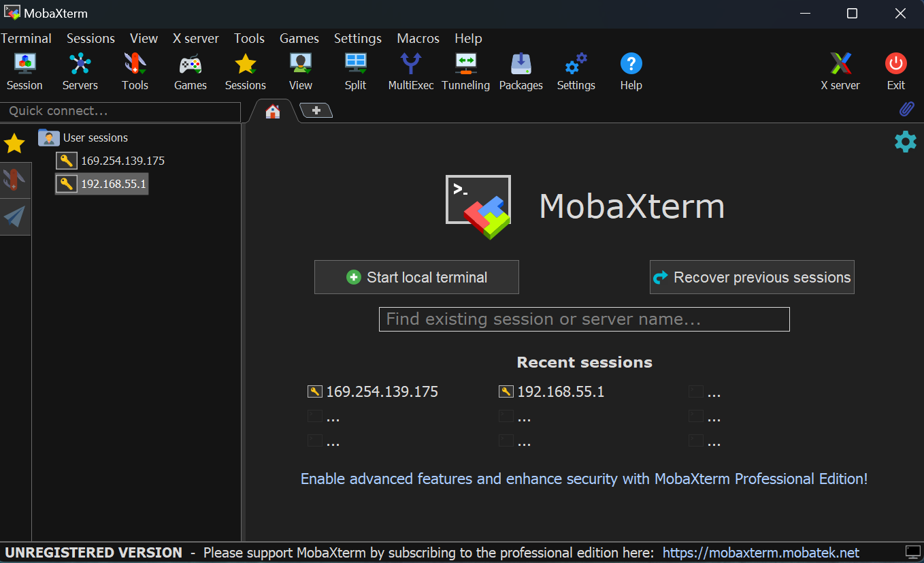Open the Settings gears toolbar icon
924x563 pixels.
click(576, 71)
